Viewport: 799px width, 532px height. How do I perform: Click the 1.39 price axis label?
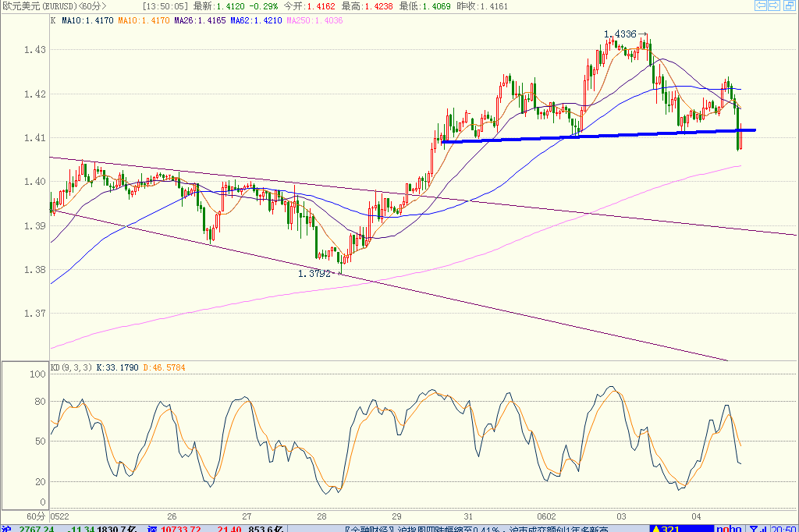[34, 226]
